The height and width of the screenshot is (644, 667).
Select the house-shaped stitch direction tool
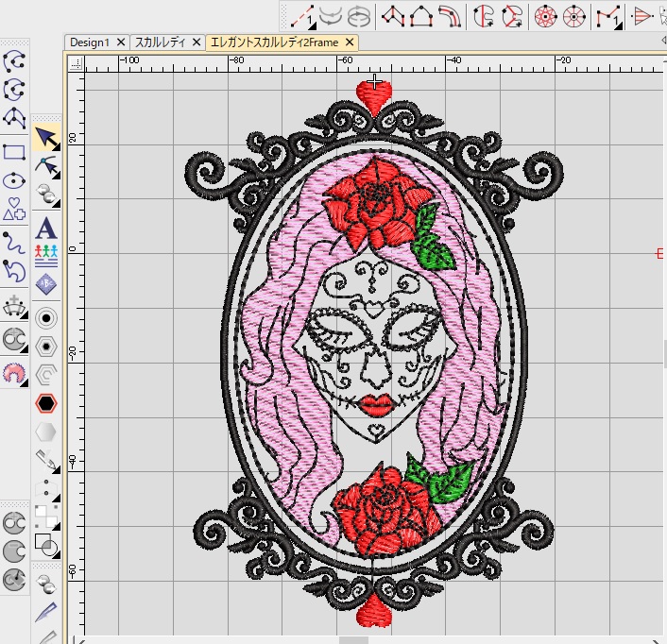421,16
